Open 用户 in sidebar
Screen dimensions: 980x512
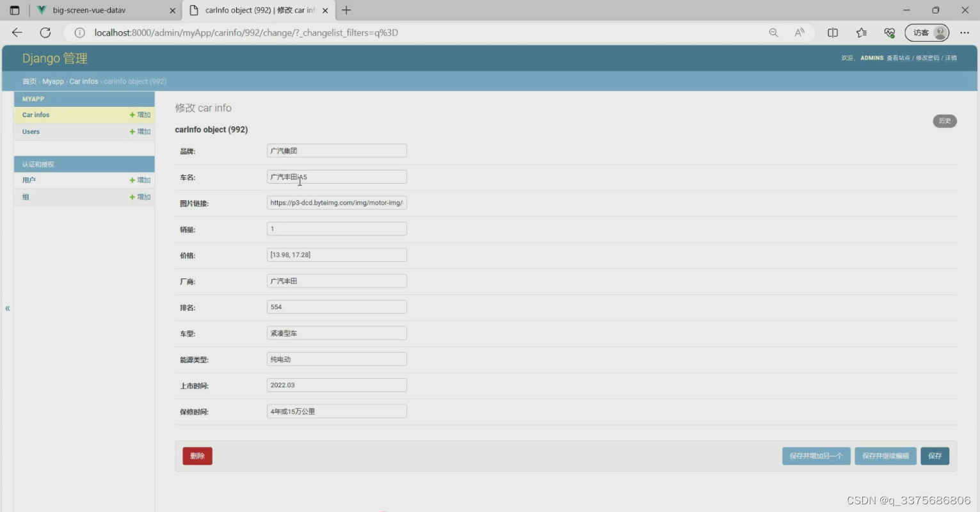click(29, 180)
